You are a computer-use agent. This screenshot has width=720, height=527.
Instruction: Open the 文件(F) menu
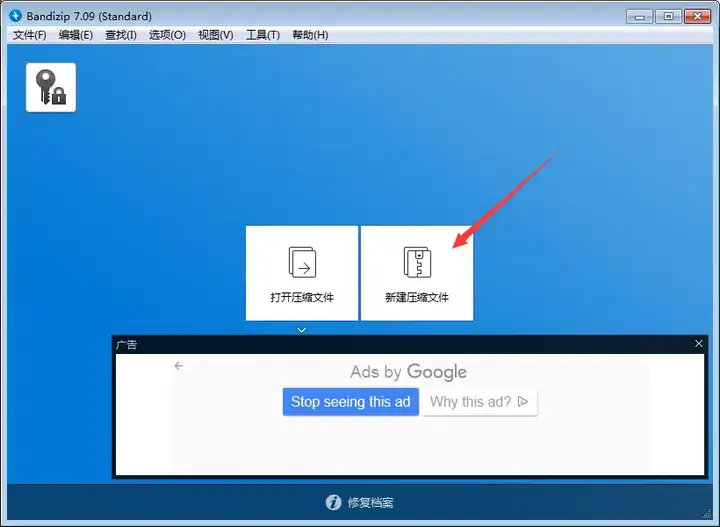[29, 35]
